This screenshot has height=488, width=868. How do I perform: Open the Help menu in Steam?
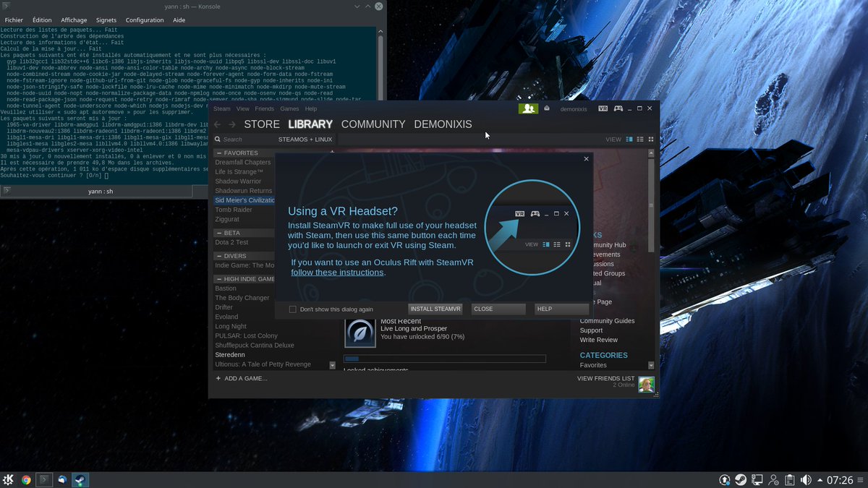pos(311,108)
